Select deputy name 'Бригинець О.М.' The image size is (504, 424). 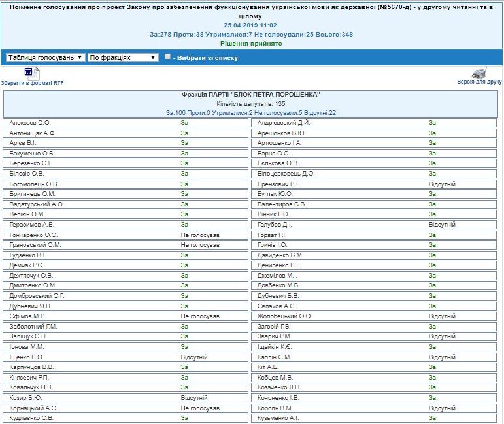tap(32, 194)
